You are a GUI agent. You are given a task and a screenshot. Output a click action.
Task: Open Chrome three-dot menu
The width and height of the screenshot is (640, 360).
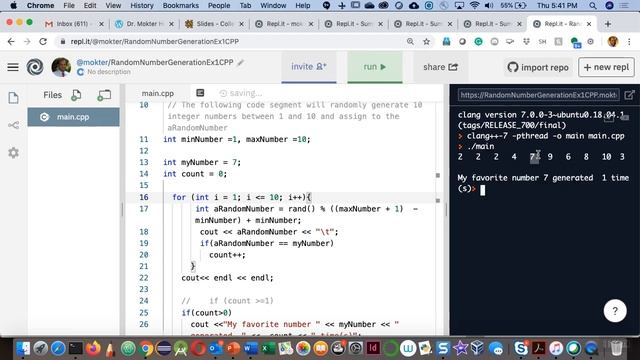point(629,42)
